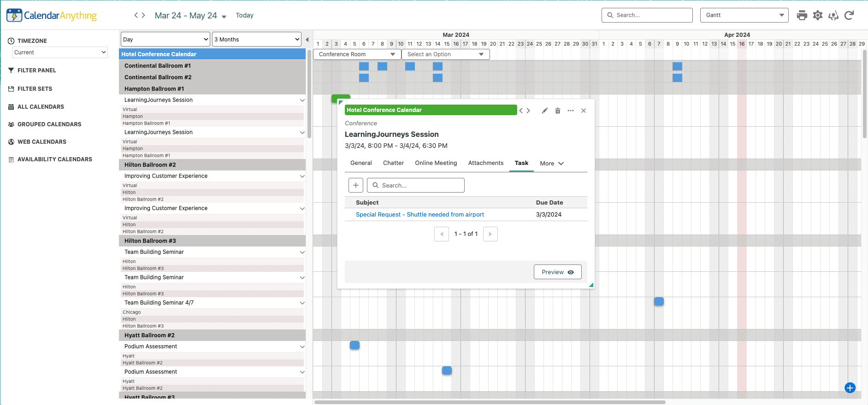Open the settings gear icon
868x405 pixels.
tap(818, 15)
